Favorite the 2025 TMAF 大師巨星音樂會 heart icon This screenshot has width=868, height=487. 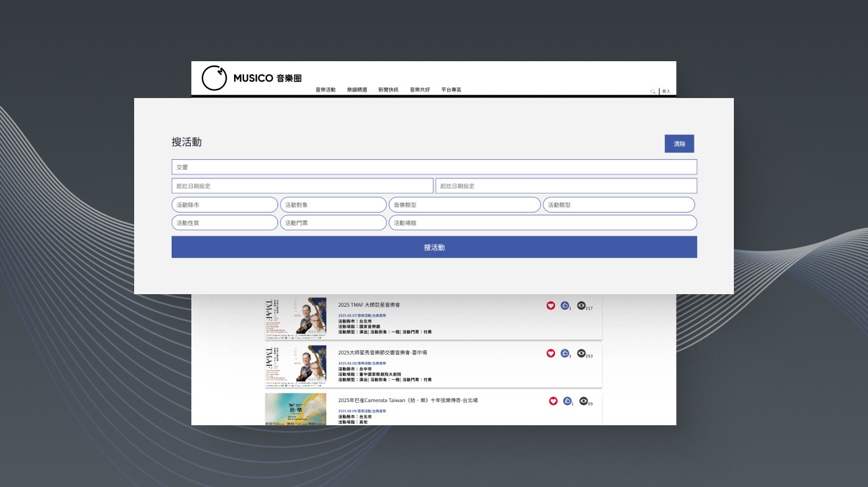(551, 305)
